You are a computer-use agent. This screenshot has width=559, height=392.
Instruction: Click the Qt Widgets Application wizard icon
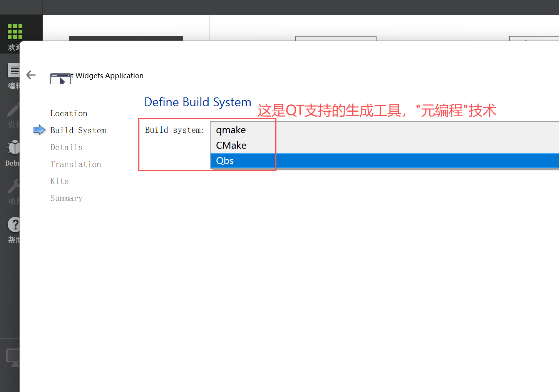60,79
